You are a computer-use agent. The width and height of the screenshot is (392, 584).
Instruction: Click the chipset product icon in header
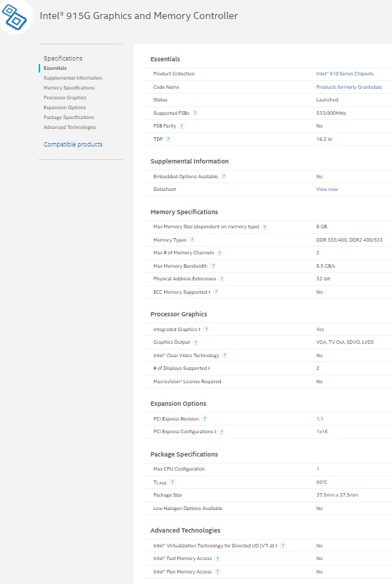coord(15,17)
